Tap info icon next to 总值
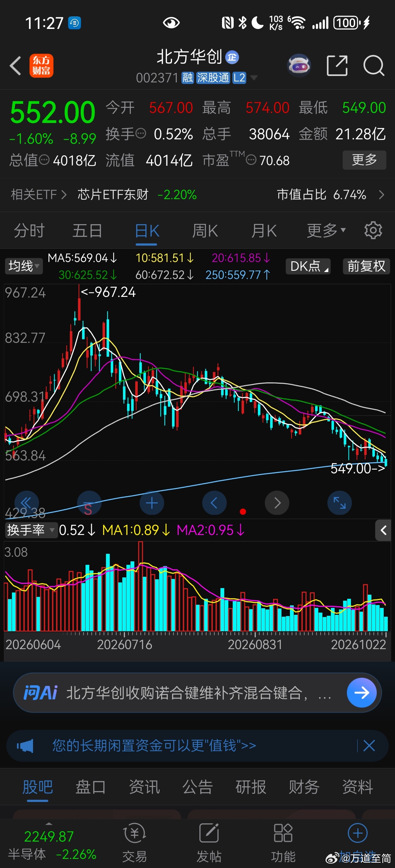This screenshot has width=395, height=868. (44, 159)
